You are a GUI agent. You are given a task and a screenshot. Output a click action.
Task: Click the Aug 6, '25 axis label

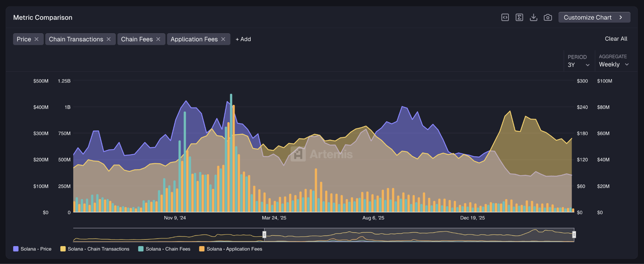[373, 218]
